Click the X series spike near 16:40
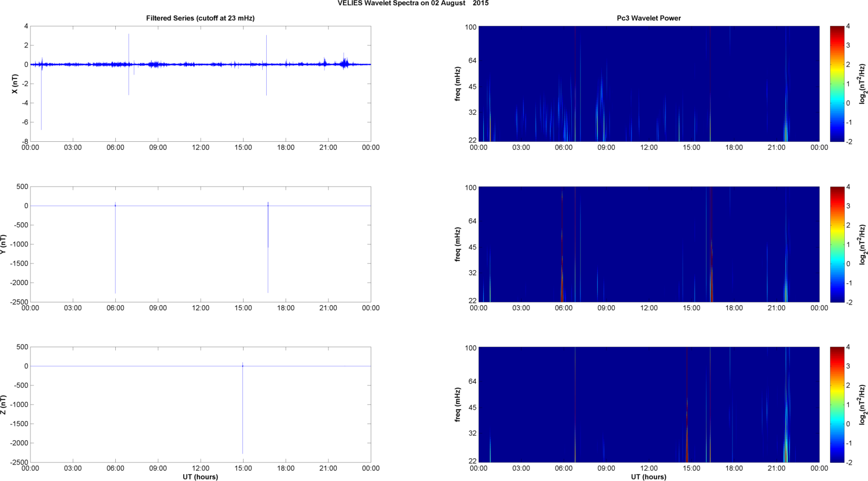The height and width of the screenshot is (481, 868). tap(266, 65)
